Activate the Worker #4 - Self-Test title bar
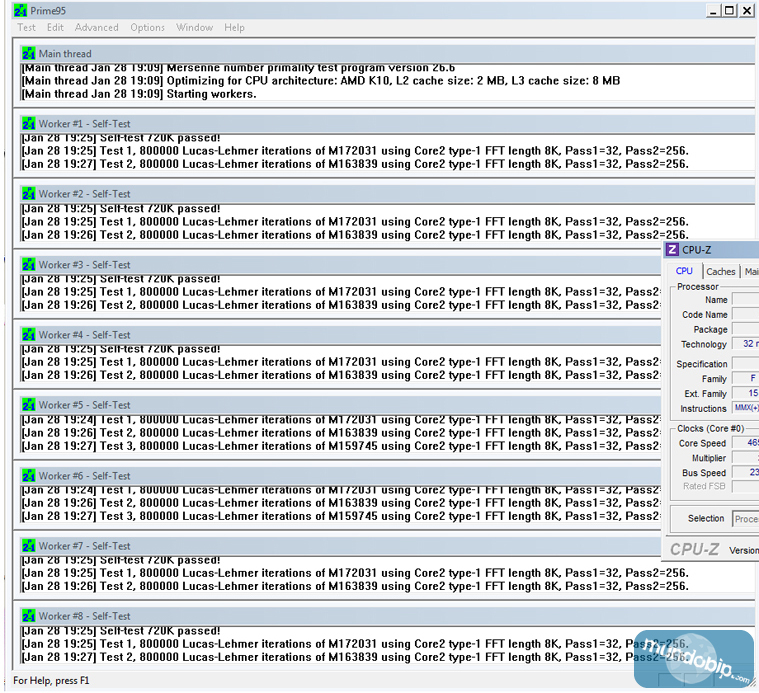 click(x=340, y=334)
